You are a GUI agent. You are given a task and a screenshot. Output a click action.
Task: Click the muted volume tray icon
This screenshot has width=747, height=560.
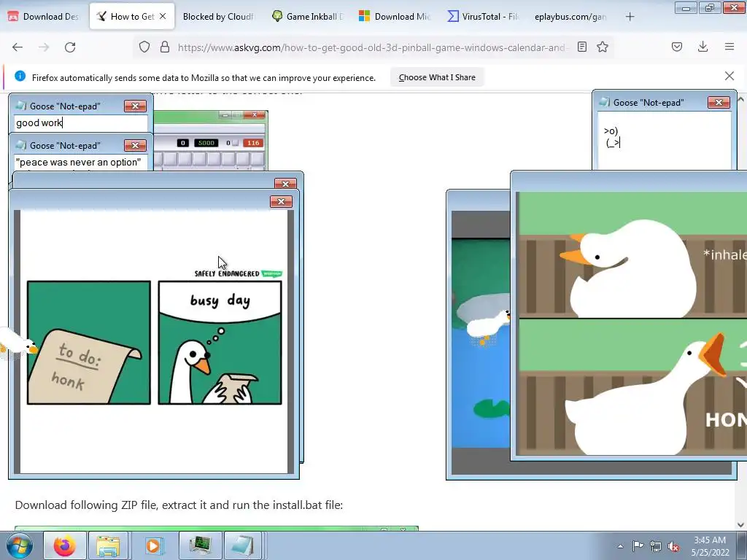coord(673,547)
